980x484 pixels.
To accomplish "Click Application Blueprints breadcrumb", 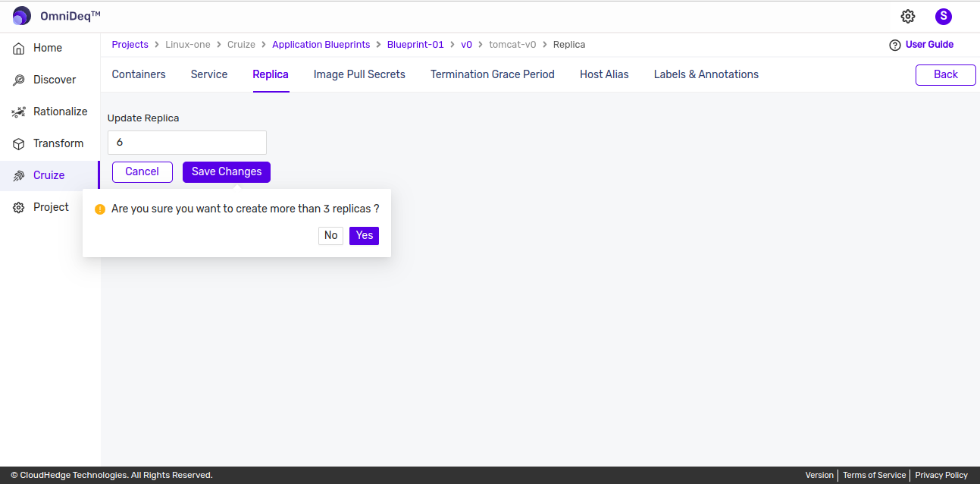I will tap(321, 45).
